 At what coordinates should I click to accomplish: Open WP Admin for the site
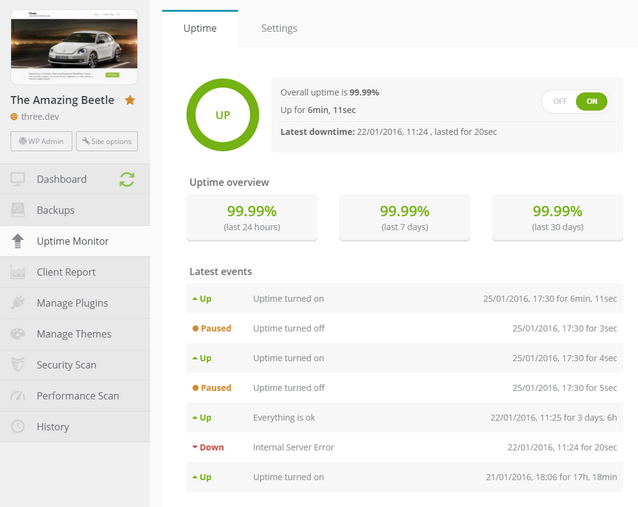pos(40,141)
